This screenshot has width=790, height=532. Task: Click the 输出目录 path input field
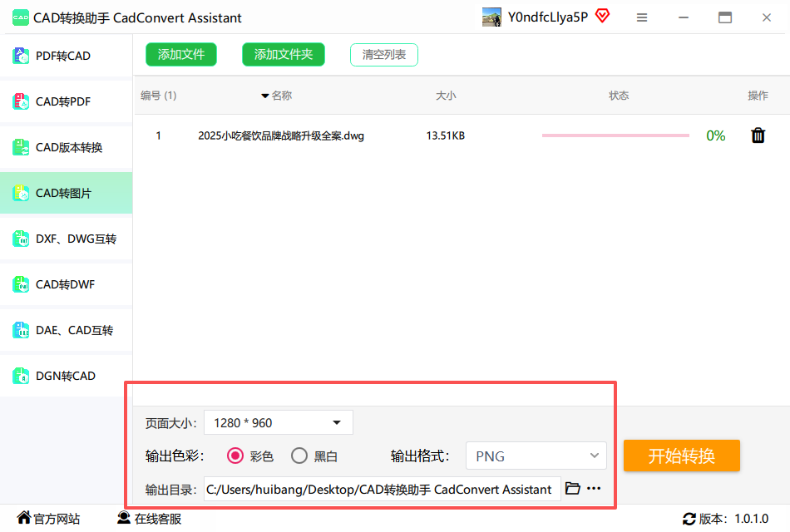380,490
